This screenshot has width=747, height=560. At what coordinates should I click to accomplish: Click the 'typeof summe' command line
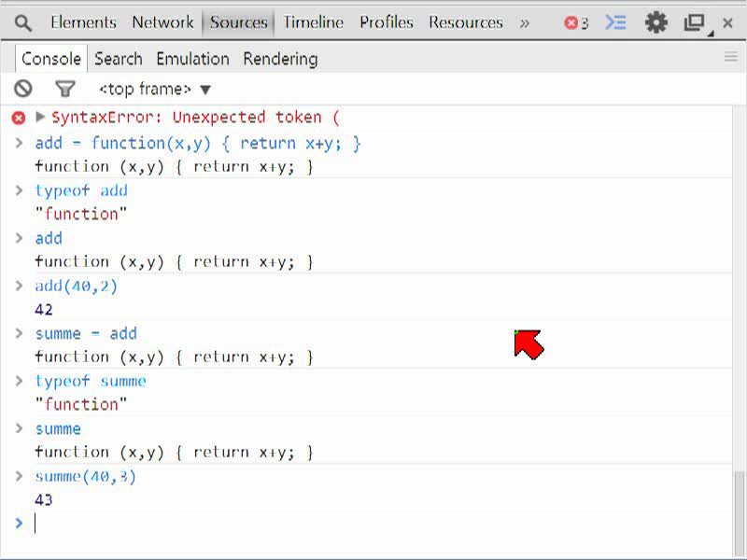[x=91, y=381]
